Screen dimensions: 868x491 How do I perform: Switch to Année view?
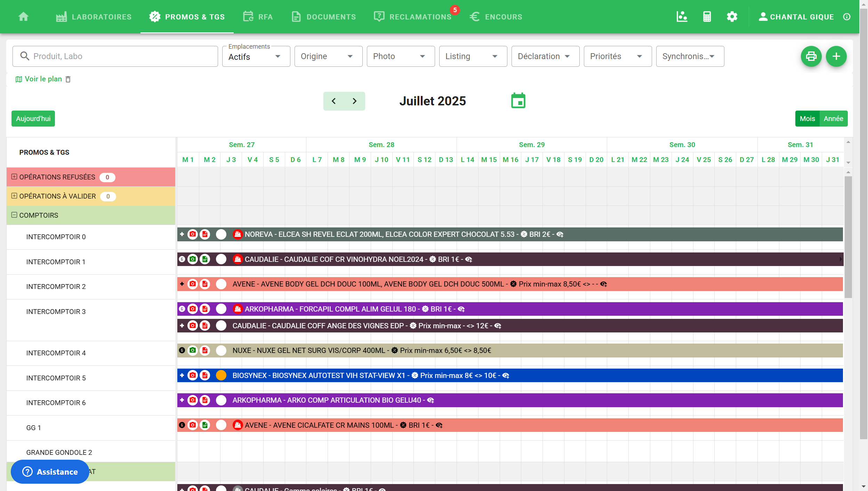(833, 119)
